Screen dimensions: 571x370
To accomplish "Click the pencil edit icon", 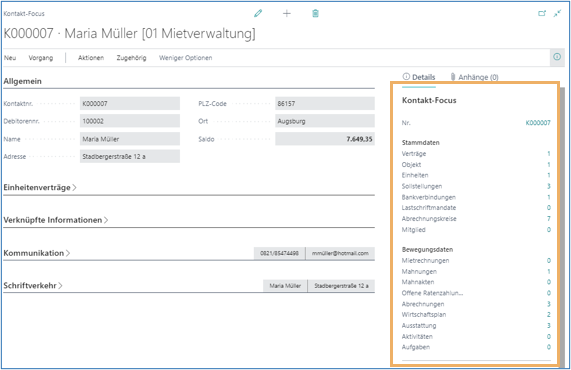I will pyautogui.click(x=258, y=13).
